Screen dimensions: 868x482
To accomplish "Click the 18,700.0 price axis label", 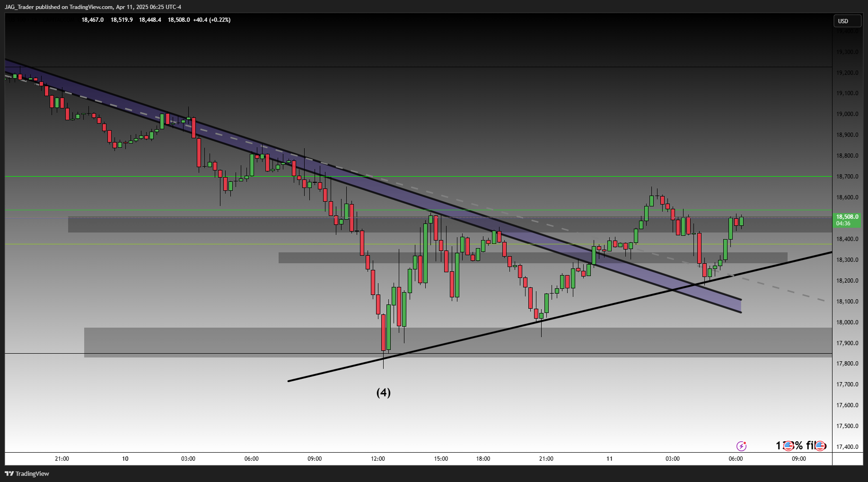I will click(847, 177).
